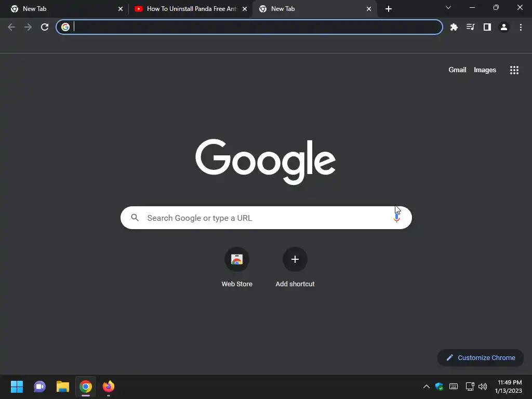Open the Windows Start menu
The height and width of the screenshot is (399, 532).
pos(17,387)
